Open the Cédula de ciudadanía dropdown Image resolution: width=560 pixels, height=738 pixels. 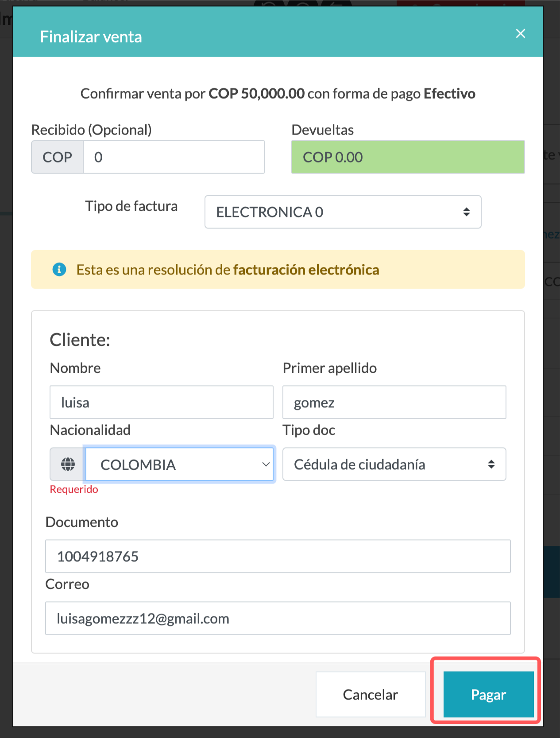pyautogui.click(x=394, y=464)
